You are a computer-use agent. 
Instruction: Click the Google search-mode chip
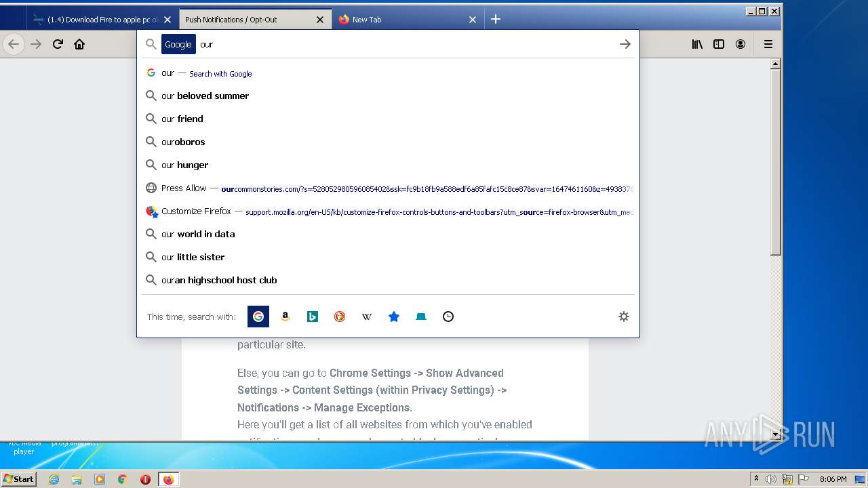coord(178,44)
